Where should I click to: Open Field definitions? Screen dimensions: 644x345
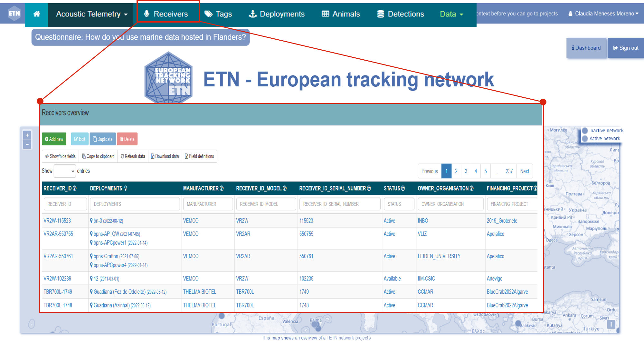199,156
